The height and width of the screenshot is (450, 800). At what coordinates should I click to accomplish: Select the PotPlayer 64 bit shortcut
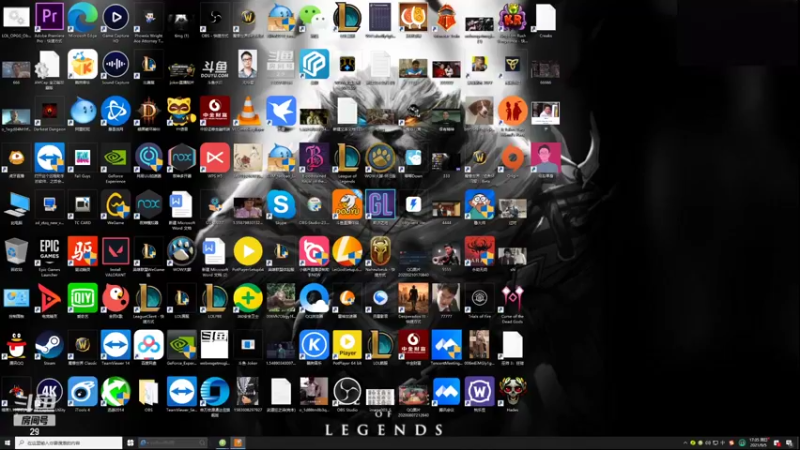[x=347, y=345]
